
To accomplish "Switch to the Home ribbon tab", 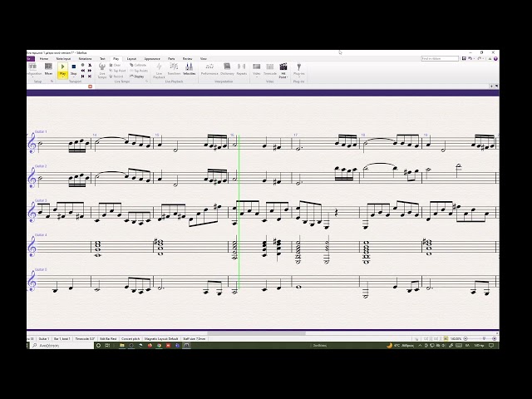I will 44,59.
